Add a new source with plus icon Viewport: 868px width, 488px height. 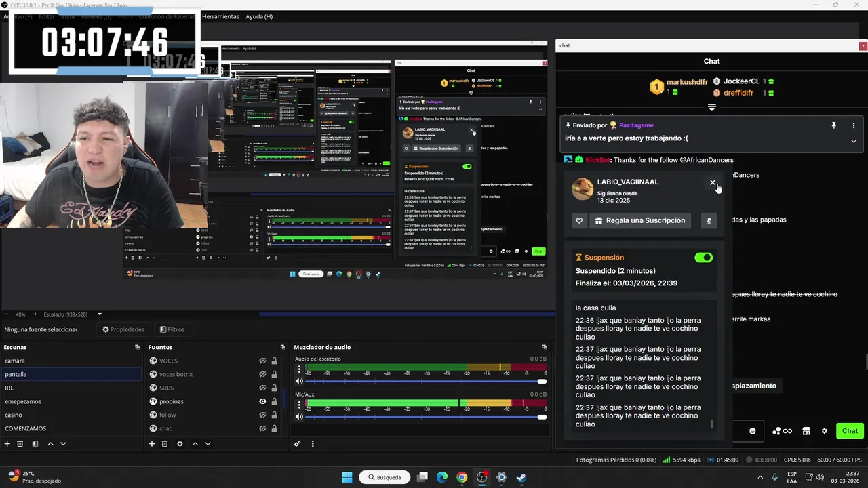tap(152, 444)
